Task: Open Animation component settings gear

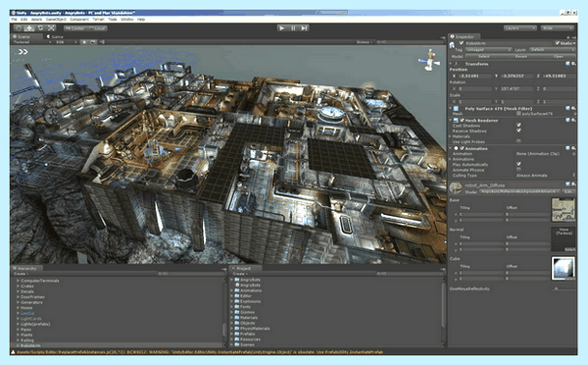Action: pos(573,148)
